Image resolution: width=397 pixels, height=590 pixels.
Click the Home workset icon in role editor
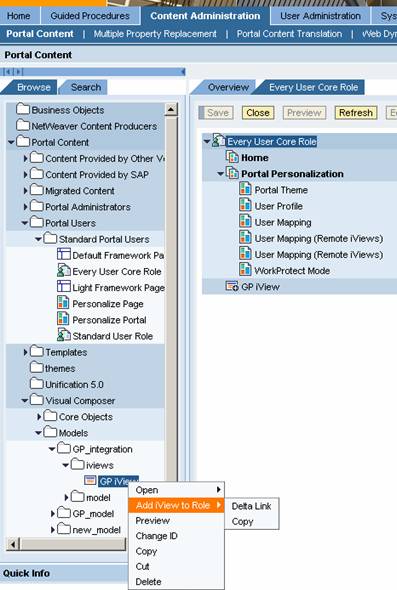(x=232, y=157)
